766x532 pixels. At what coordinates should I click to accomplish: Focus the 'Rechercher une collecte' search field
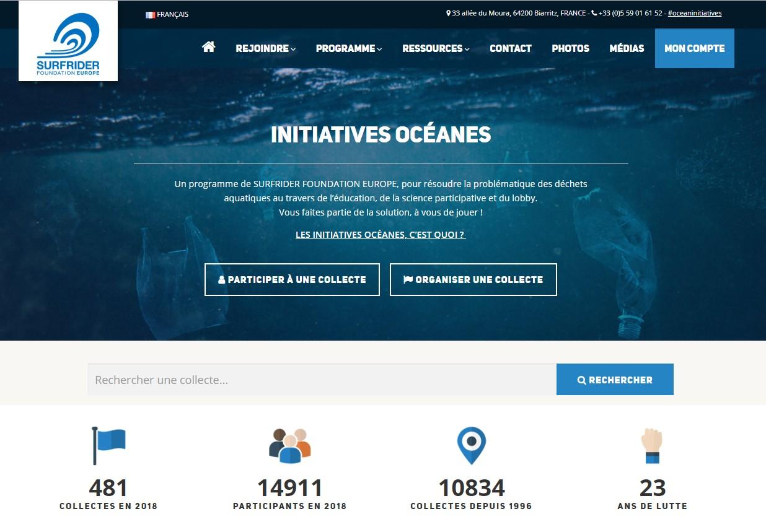pos(322,380)
